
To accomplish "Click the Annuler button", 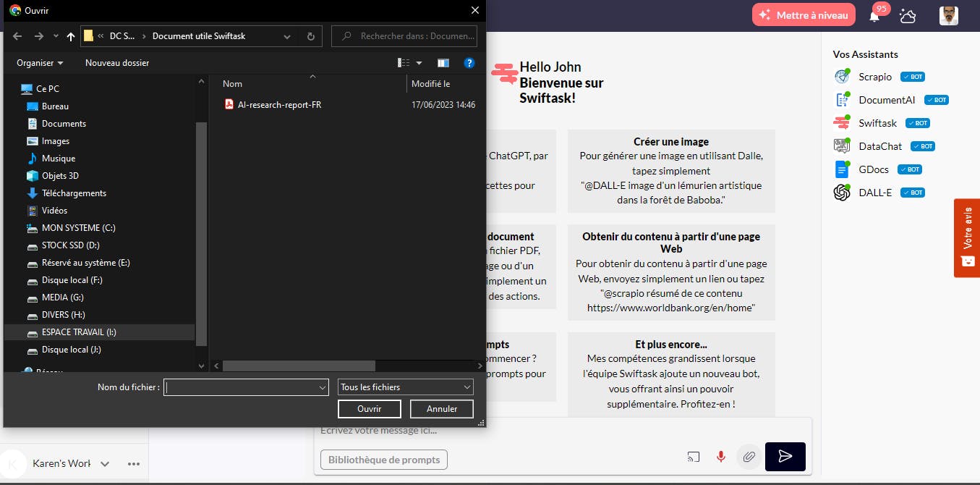I will point(442,409).
